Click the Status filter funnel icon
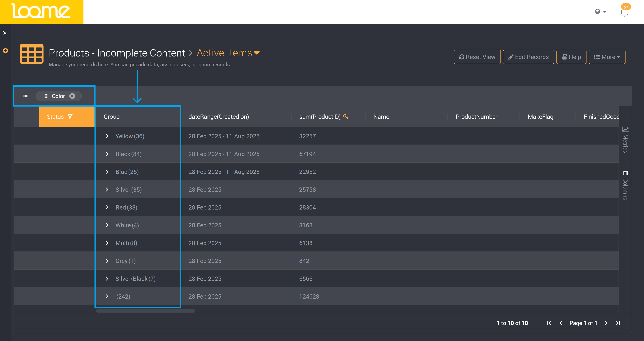 tap(70, 117)
